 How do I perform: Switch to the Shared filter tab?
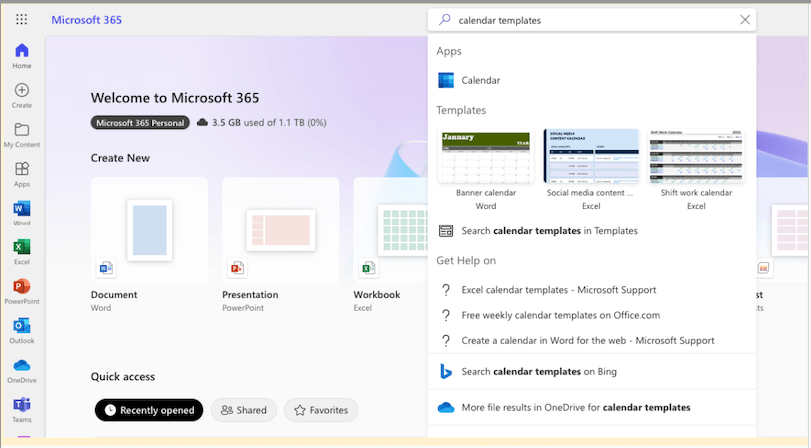[243, 410]
